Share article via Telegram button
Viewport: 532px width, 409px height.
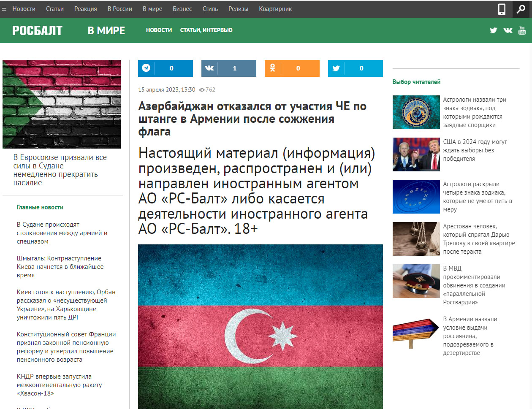[165, 68]
